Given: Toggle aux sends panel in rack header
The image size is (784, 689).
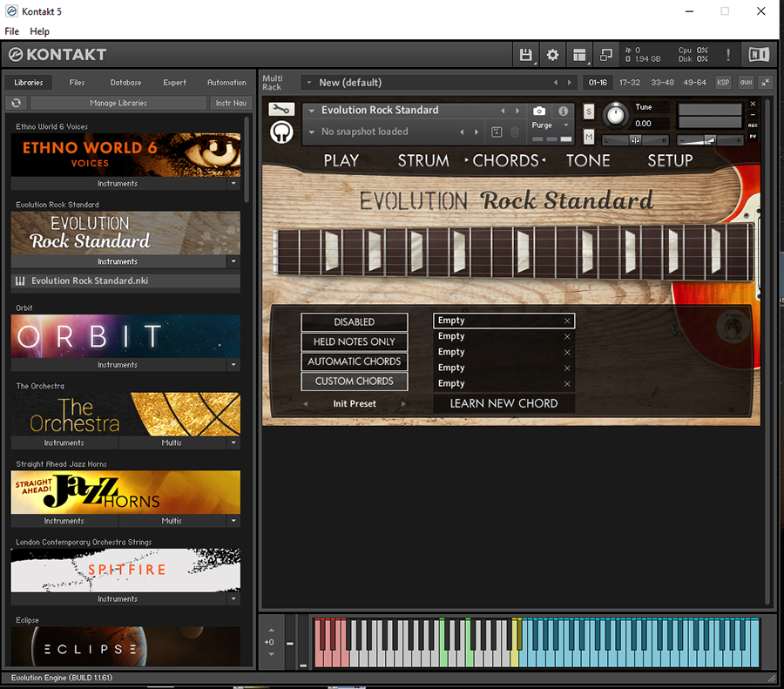Looking at the screenshot, I should (746, 83).
